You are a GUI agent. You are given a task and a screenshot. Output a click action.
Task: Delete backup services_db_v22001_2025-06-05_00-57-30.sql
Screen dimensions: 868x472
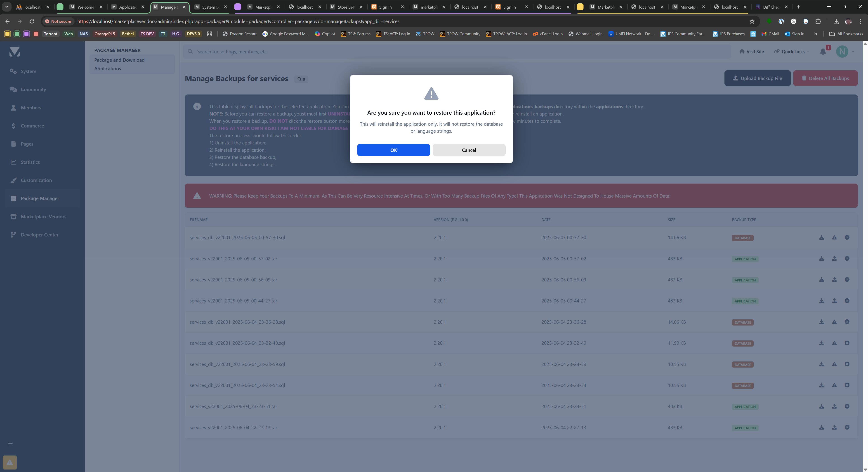(x=847, y=238)
